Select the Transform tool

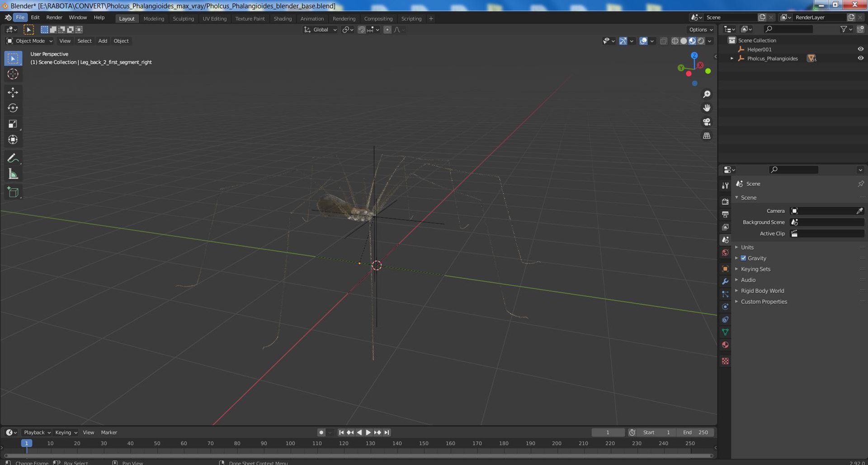click(x=13, y=140)
